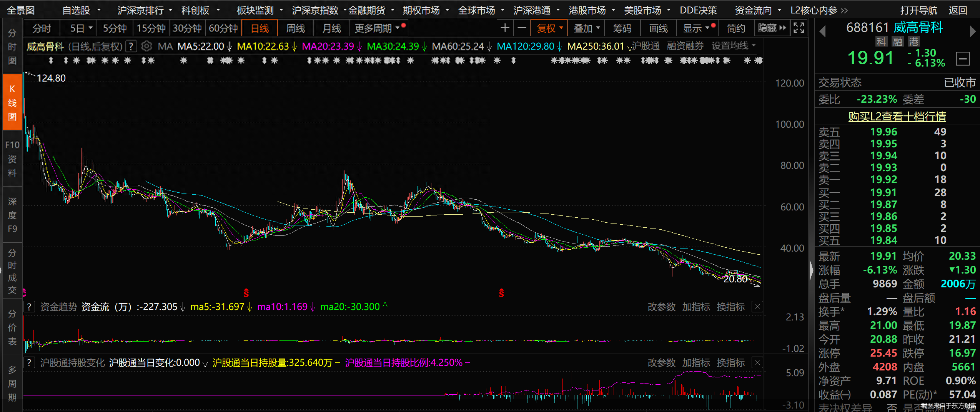The image size is (980, 412).
Task: Zoom in chart with the plus icon
Action: pyautogui.click(x=505, y=28)
